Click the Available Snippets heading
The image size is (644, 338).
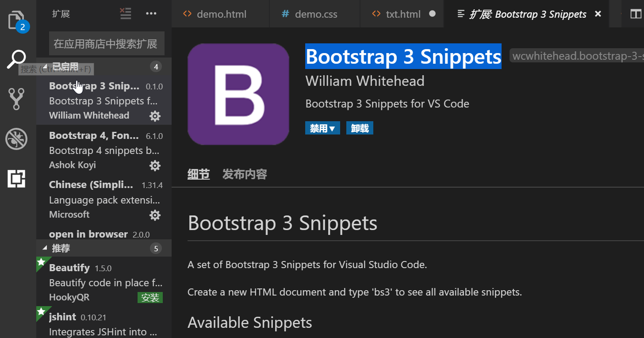pos(250,323)
